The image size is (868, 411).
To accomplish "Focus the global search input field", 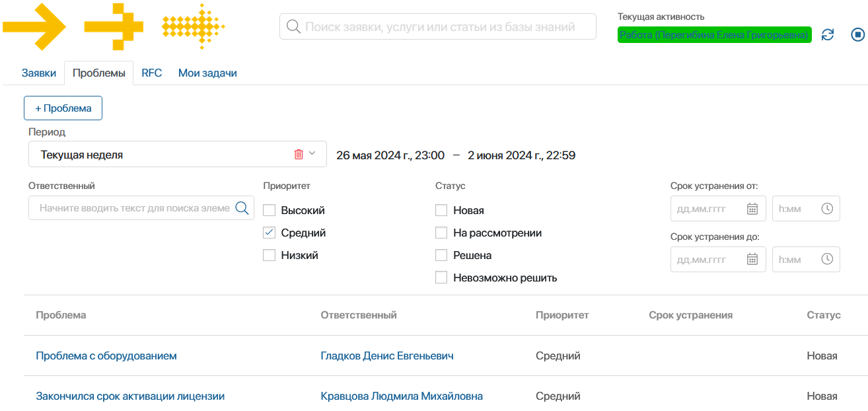I will point(438,27).
